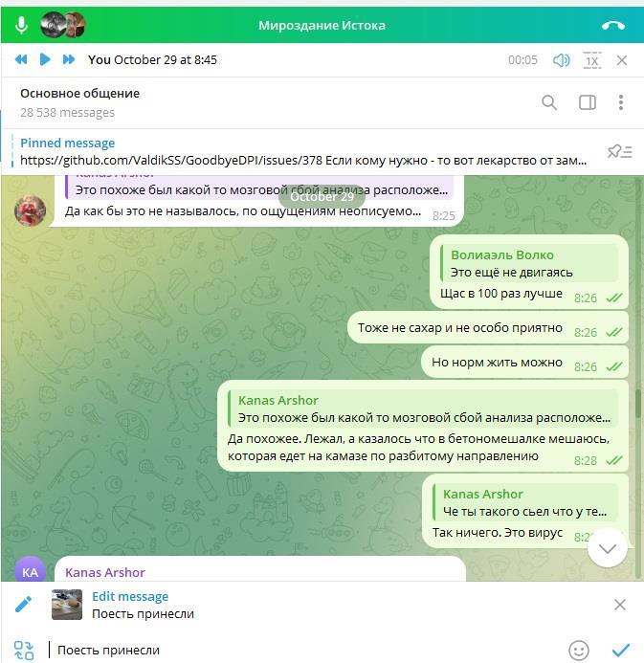Skip to previous voice message
The height and width of the screenshot is (663, 644).
pos(21,59)
